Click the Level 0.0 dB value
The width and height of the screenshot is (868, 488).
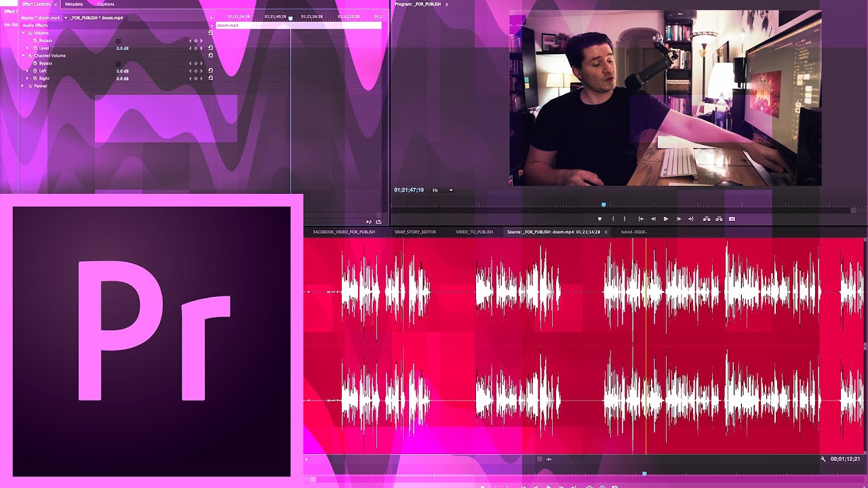pos(122,49)
